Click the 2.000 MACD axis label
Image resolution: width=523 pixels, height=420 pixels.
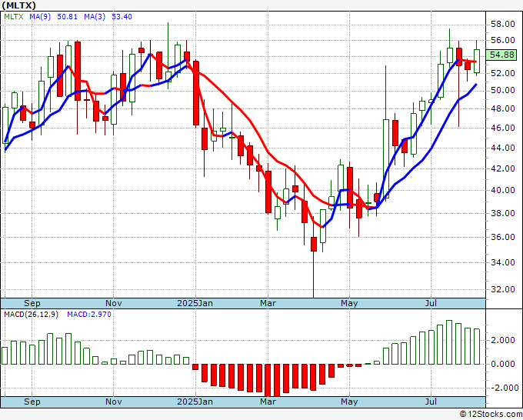tap(503, 340)
